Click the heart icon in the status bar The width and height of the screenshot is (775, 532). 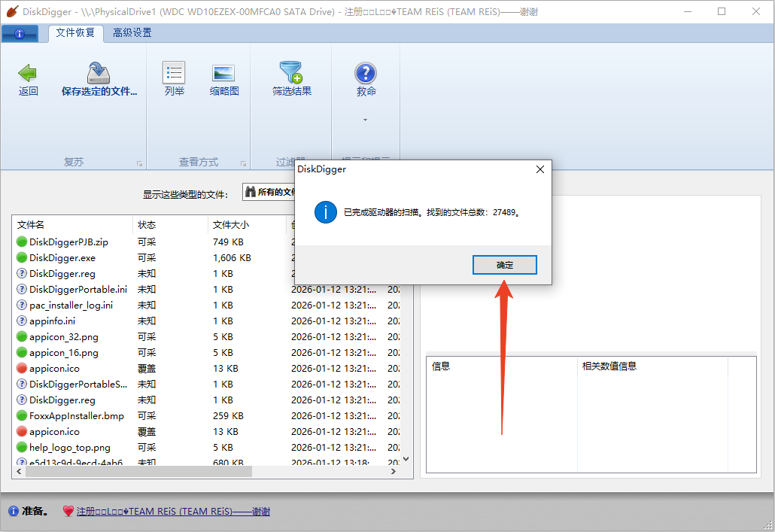tap(68, 510)
